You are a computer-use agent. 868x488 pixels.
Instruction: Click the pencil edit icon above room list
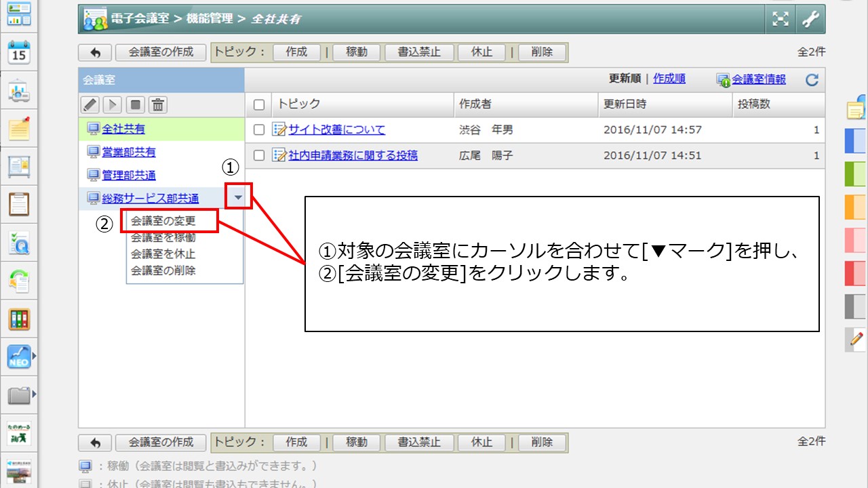90,105
